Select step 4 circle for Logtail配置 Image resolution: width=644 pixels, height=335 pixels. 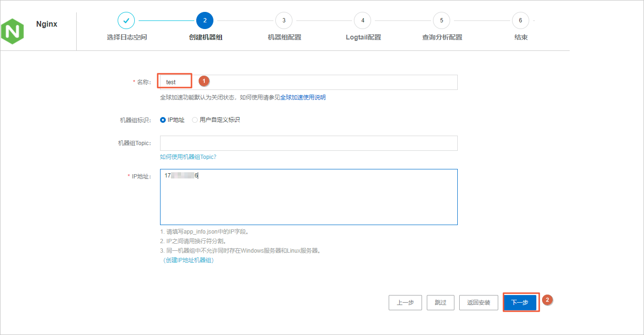[x=362, y=20]
